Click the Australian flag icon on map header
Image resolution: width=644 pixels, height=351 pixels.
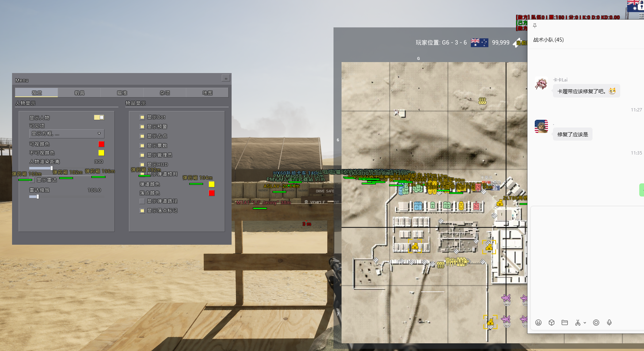[480, 43]
